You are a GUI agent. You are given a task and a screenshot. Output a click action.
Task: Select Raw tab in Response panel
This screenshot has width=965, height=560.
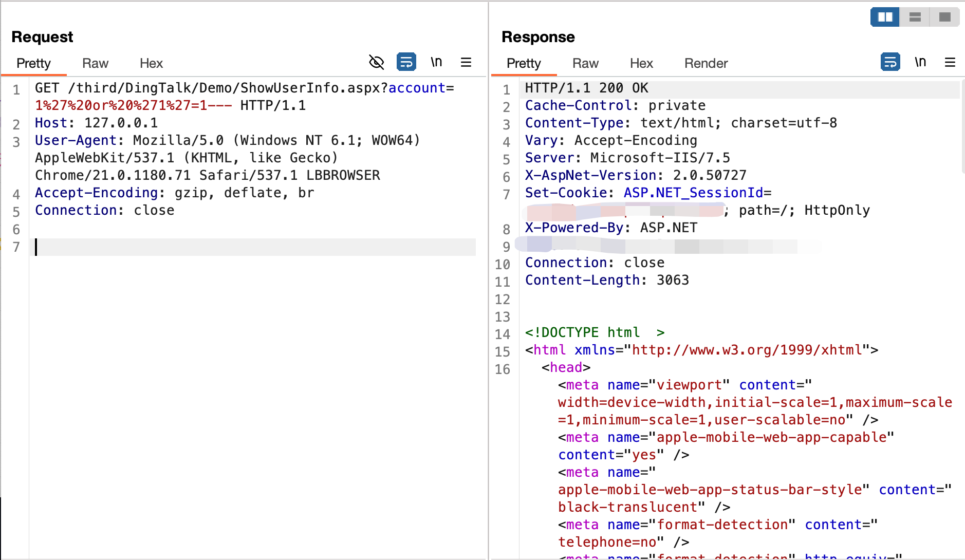click(585, 63)
